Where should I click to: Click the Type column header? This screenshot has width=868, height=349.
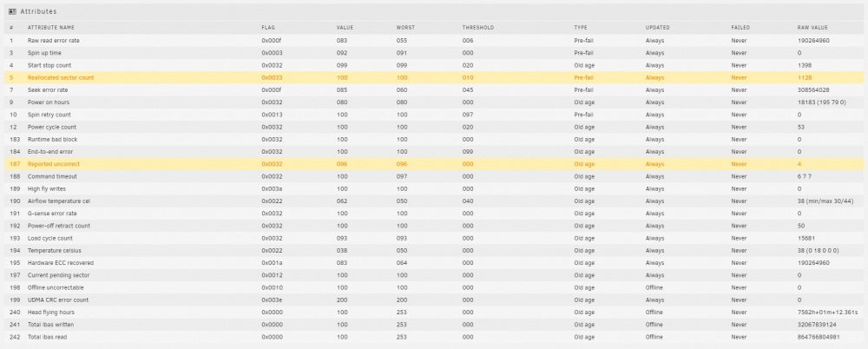(x=581, y=28)
